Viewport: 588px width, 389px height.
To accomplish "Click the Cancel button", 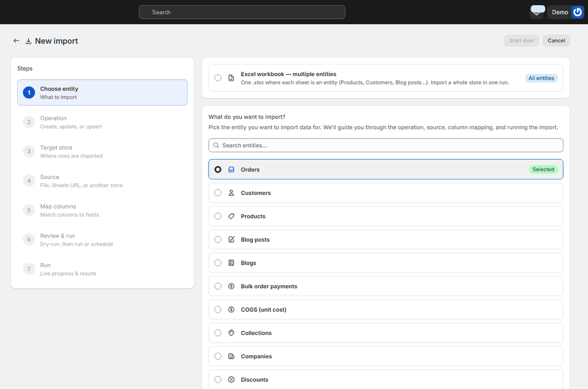I will tap(556, 40).
